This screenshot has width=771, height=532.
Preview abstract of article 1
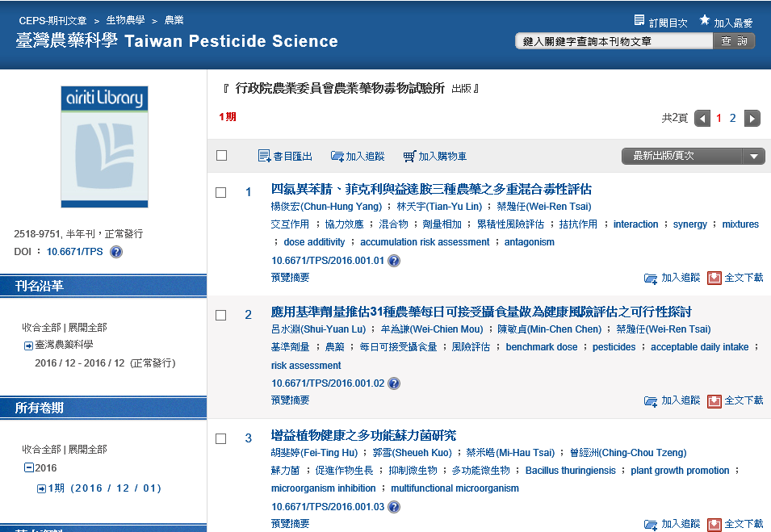point(290,278)
